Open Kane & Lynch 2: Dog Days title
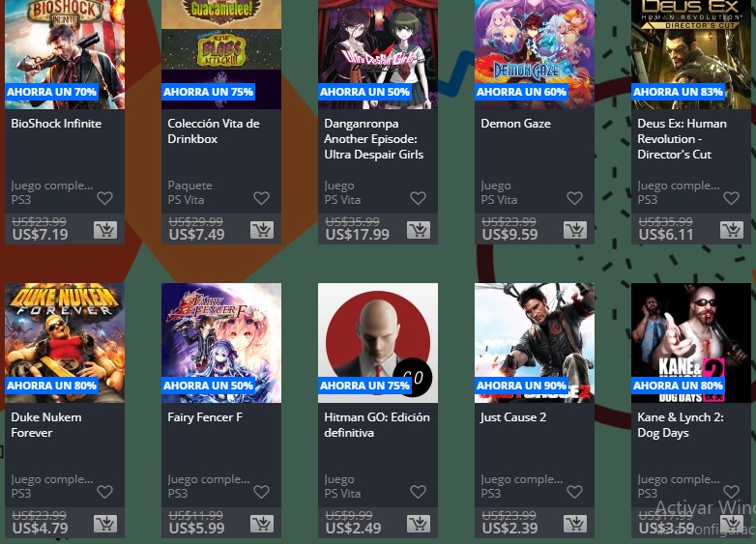The image size is (756, 544). 681,425
